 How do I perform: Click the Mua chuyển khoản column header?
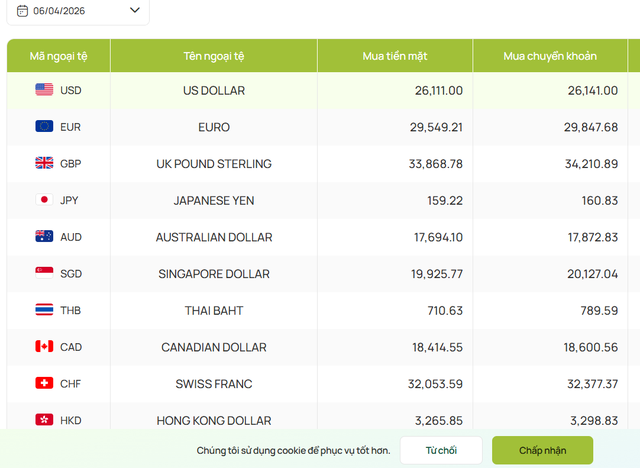(550, 56)
